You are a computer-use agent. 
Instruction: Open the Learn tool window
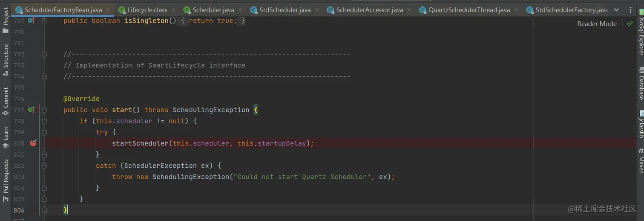point(6,137)
